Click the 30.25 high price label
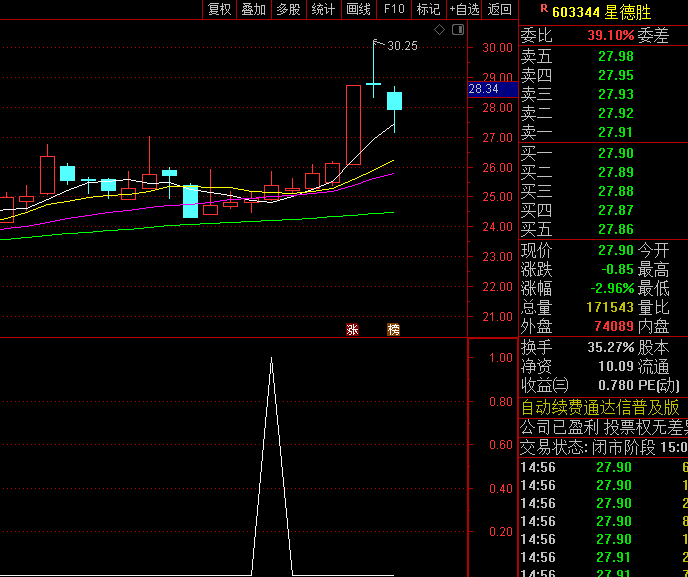The image size is (688, 577). click(402, 46)
